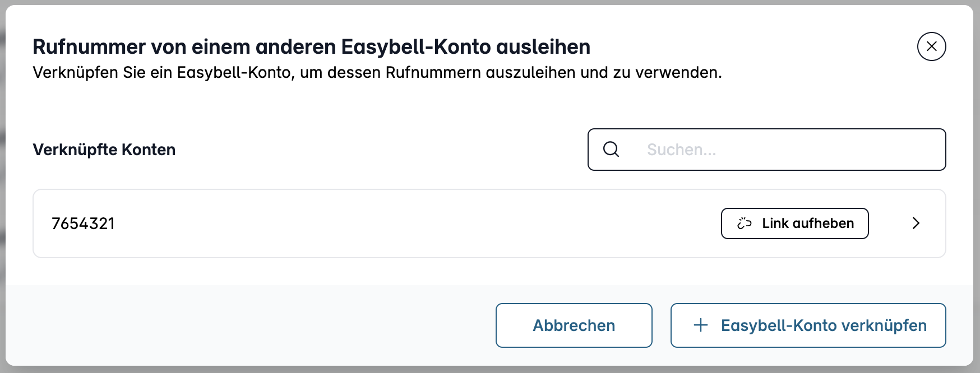Expand account 7654321 via right chevron
This screenshot has width=980, height=373.
[x=916, y=223]
